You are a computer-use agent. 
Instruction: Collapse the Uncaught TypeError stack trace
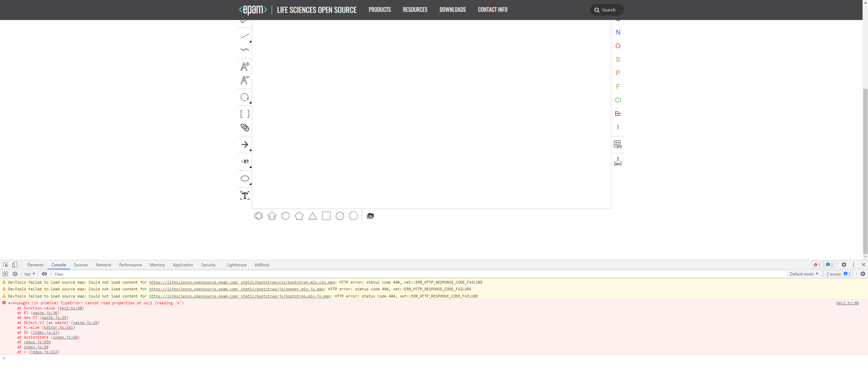pos(9,303)
